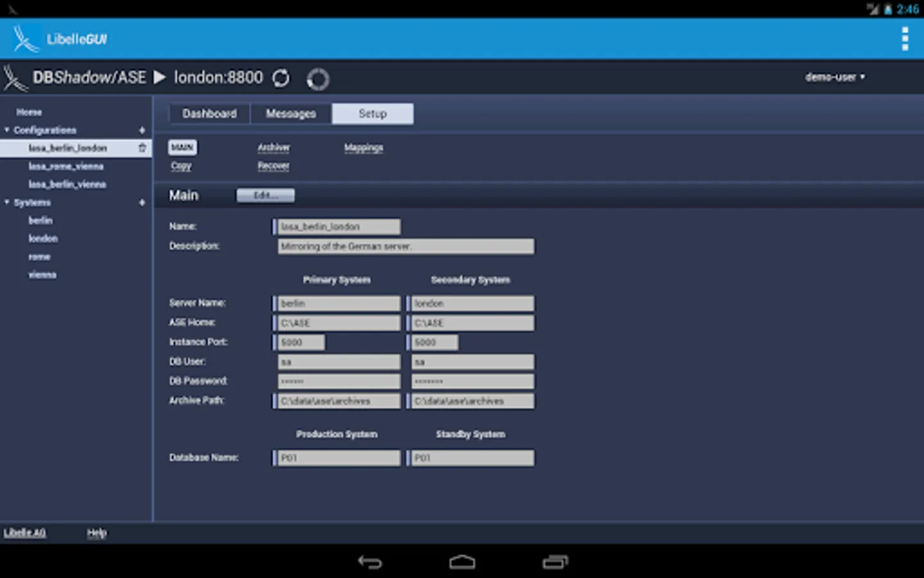This screenshot has height=578, width=924.
Task: Select the vienna system
Action: pyautogui.click(x=42, y=275)
